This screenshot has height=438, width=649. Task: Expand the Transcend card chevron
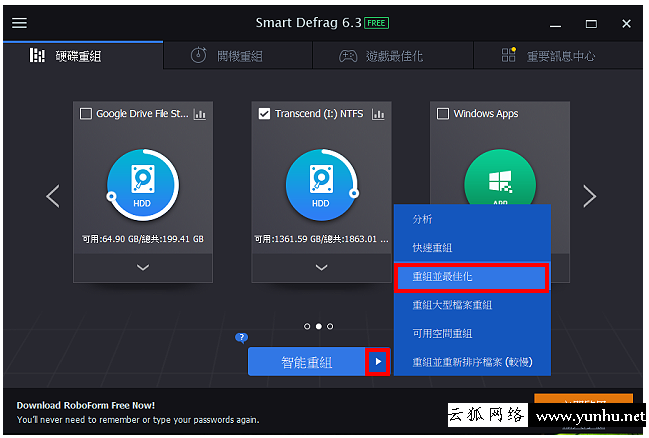coord(322,267)
